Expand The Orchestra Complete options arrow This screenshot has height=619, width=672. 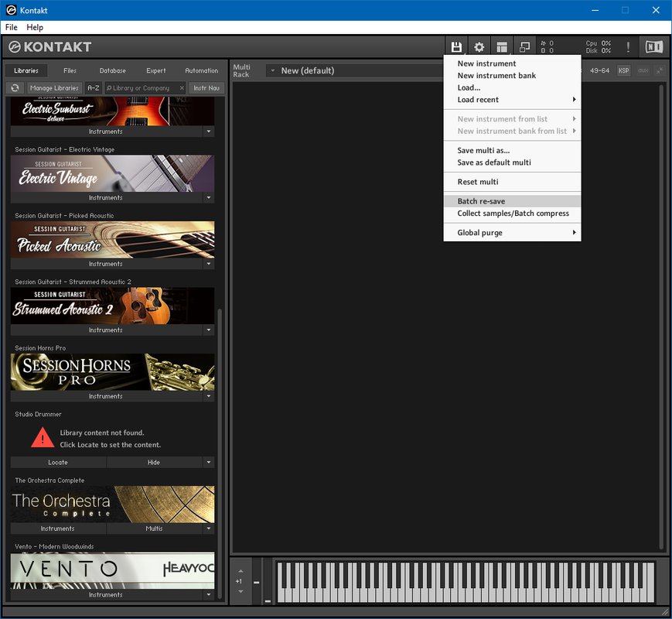pos(209,528)
